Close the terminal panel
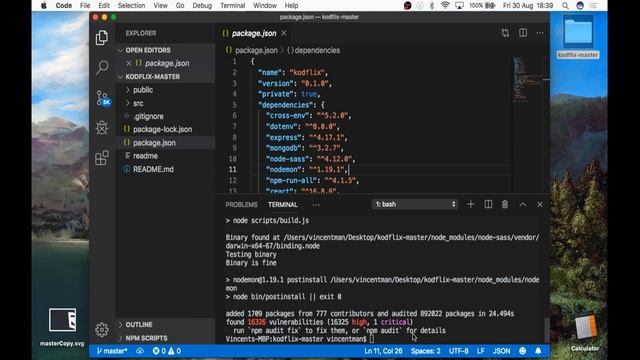The image size is (640, 360). point(540,204)
